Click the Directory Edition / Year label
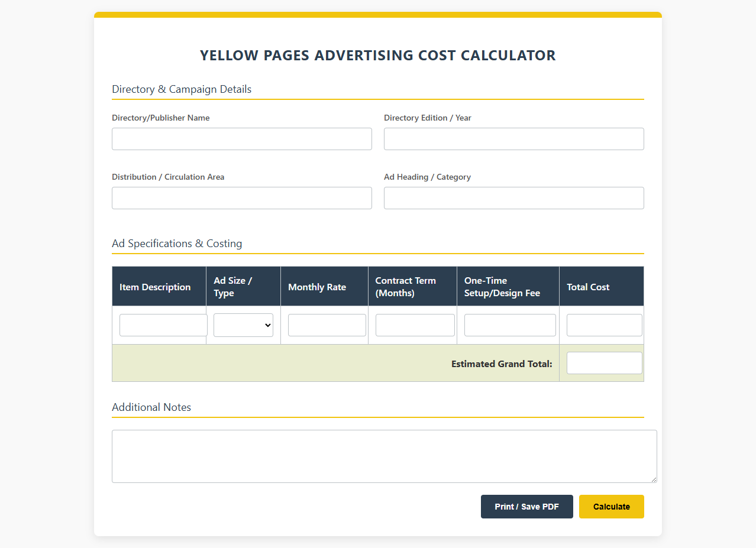This screenshot has height=548, width=756. [428, 118]
